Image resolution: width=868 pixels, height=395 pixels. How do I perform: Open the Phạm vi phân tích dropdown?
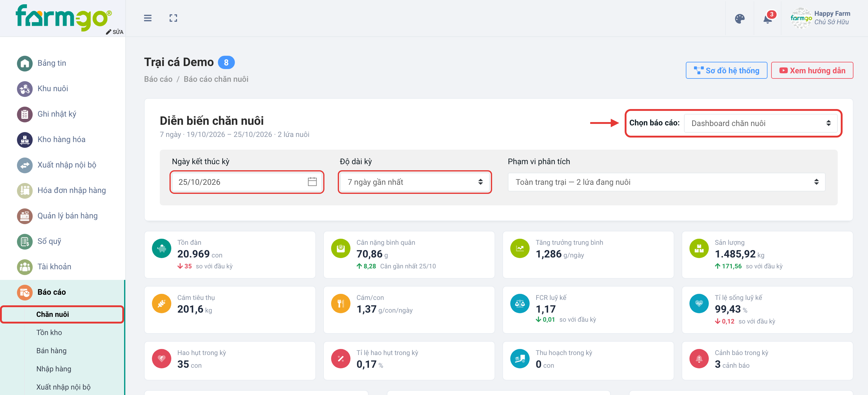click(666, 182)
